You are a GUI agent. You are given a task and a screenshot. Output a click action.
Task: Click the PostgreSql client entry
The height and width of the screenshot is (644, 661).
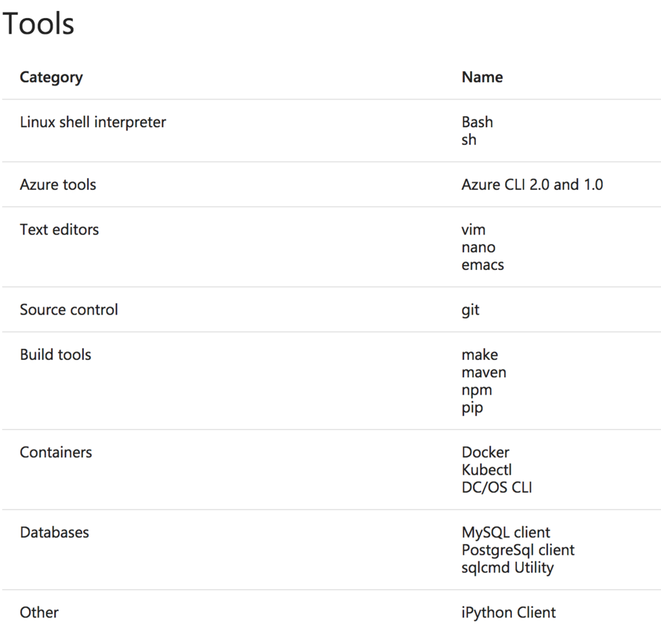click(518, 550)
